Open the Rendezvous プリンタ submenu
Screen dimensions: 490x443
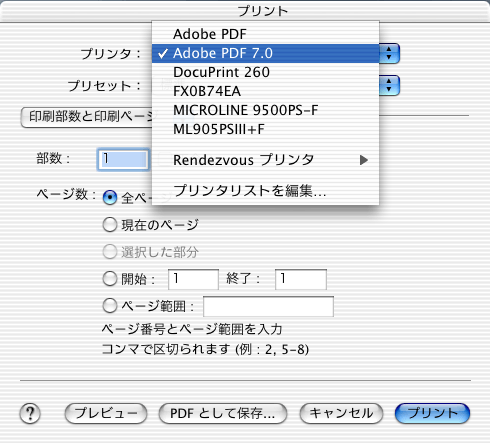pyautogui.click(x=265, y=160)
